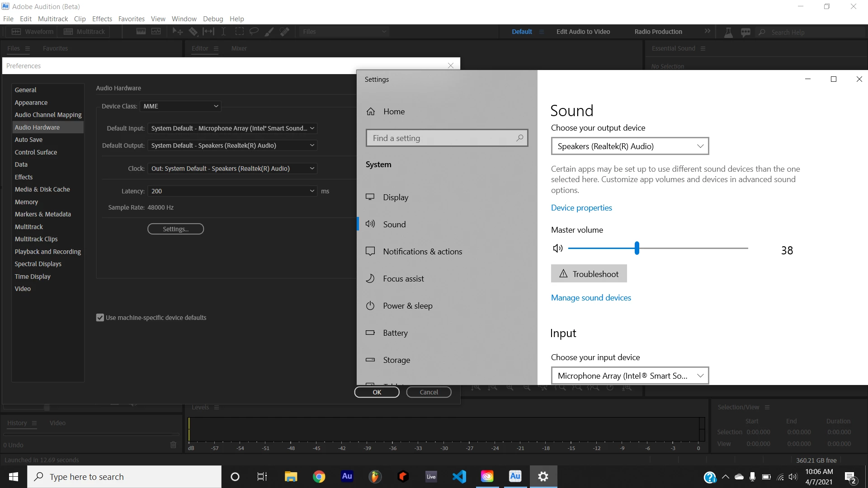Toggle Use machine-specific device defaults checkbox

(100, 318)
